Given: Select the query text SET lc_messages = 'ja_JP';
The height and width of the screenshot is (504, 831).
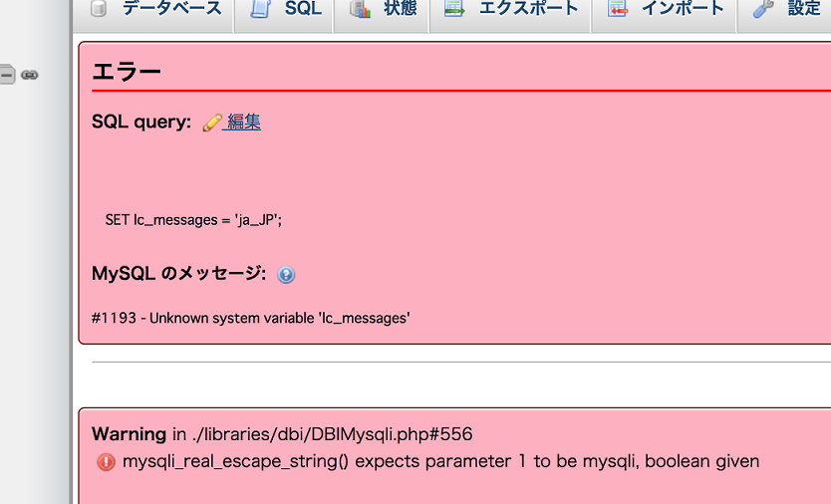Looking at the screenshot, I should (193, 219).
